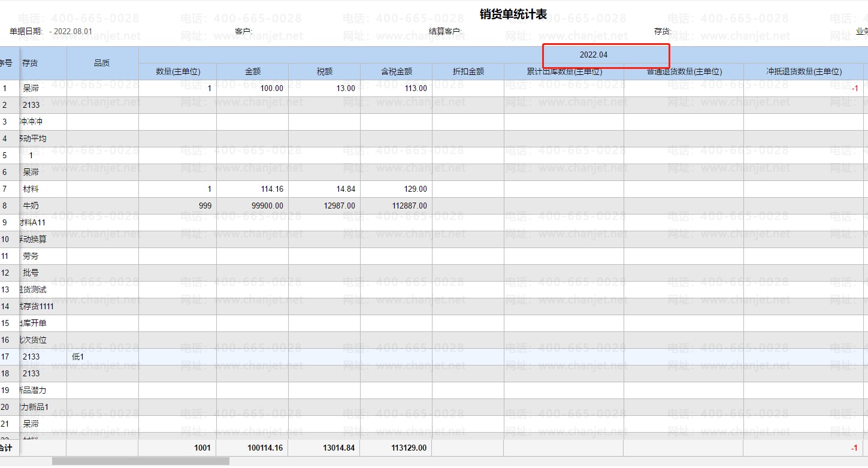Select the 12987.00 tax cell
Screen dimensions: 868x468
[324, 206]
